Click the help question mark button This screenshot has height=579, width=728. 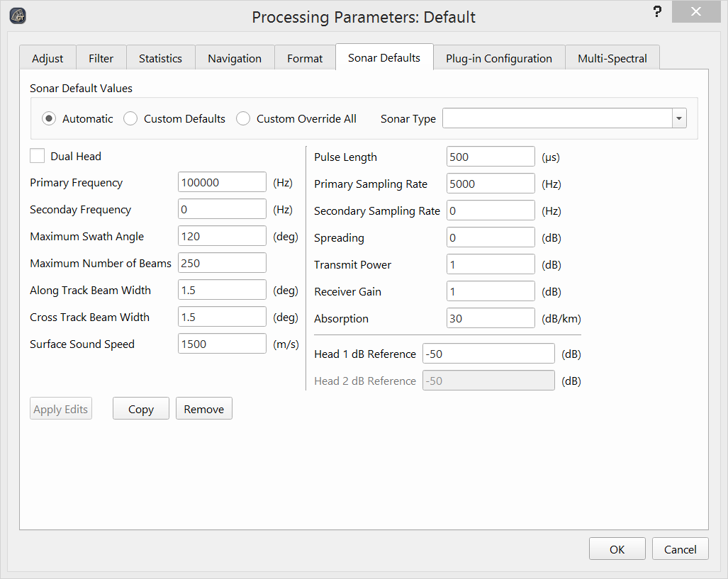tap(657, 13)
